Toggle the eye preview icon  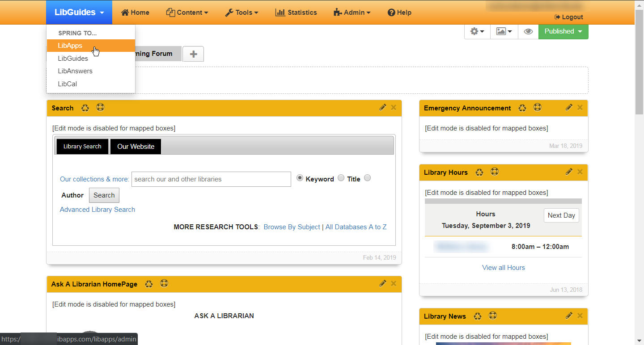pos(528,31)
